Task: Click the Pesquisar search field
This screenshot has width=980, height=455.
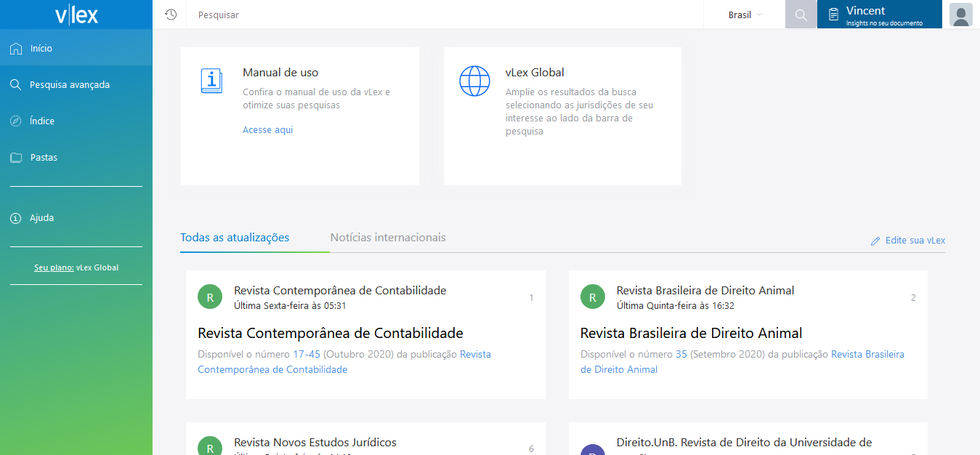Action: point(445,15)
